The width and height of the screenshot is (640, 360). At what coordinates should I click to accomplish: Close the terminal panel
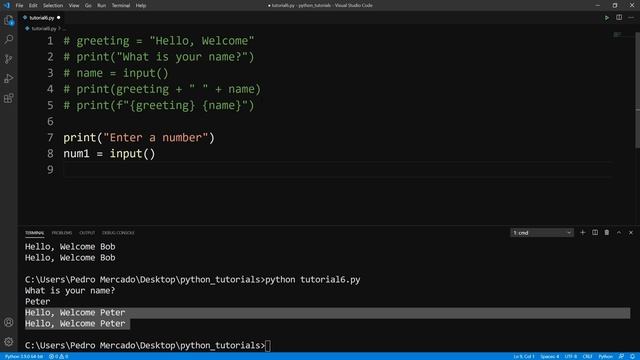(x=631, y=233)
